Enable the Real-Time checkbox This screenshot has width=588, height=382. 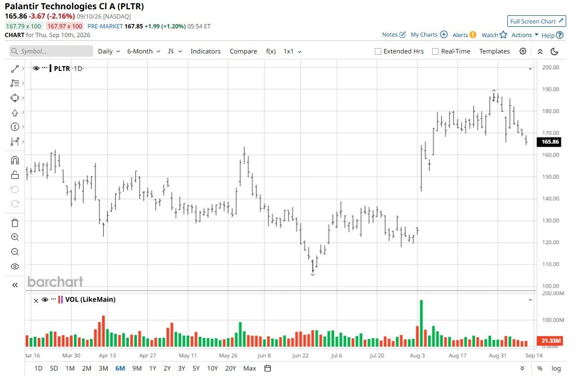point(435,51)
